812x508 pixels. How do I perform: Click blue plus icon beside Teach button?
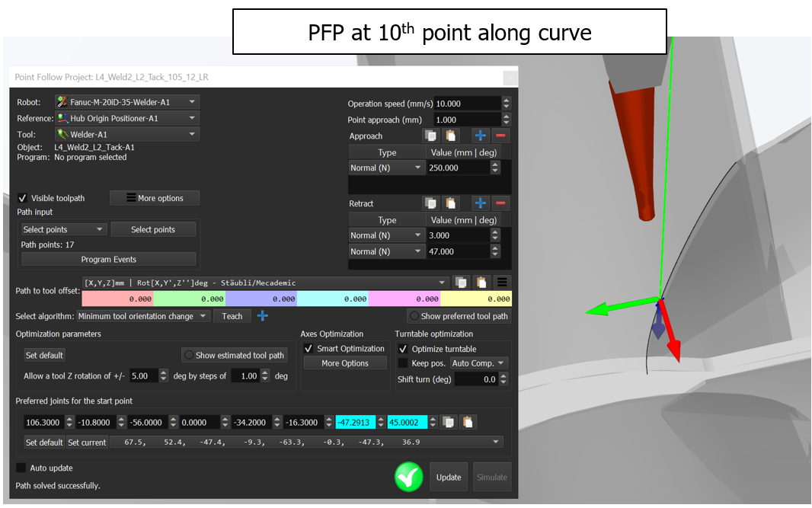(x=263, y=316)
